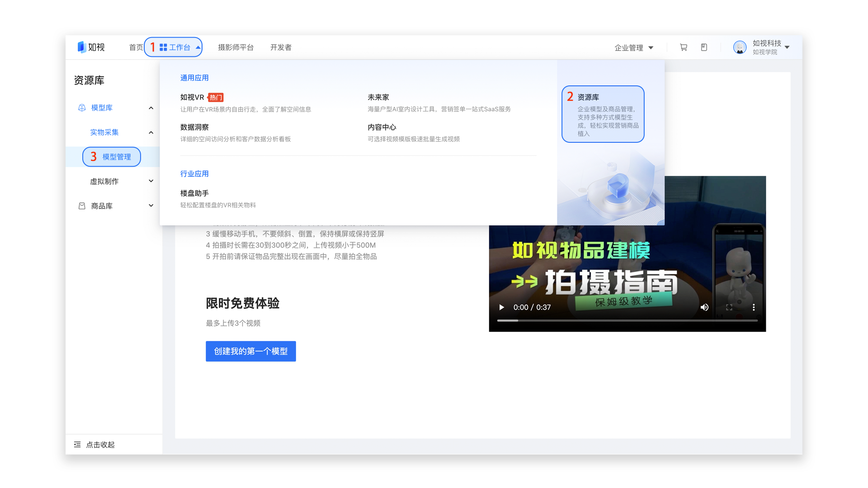The height and width of the screenshot is (488, 868).
Task: Click the 资源库 sidebar title
Action: pyautogui.click(x=89, y=80)
